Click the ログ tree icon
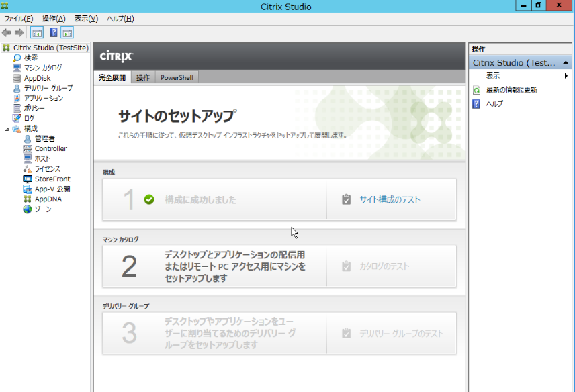The image size is (575, 392). (17, 118)
